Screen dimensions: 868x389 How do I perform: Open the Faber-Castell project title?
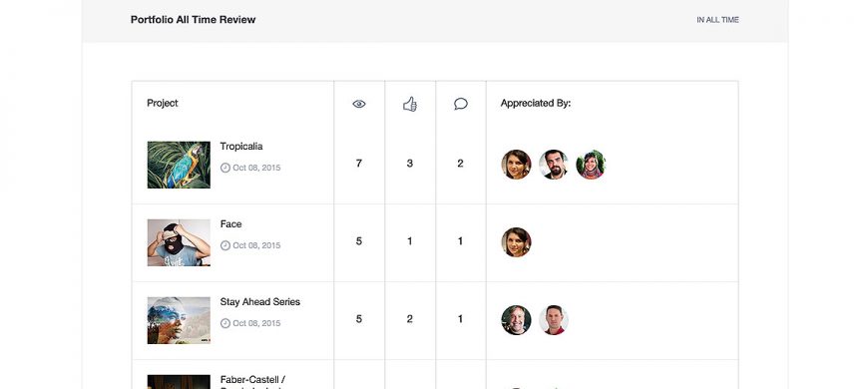(252, 382)
